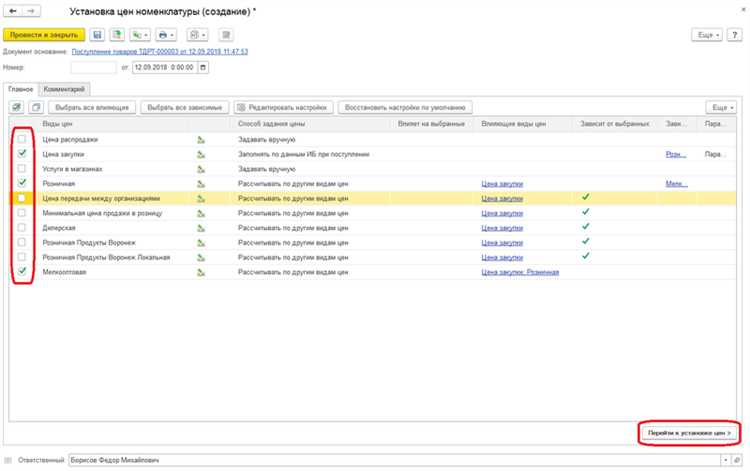The width and height of the screenshot is (750, 471).
Task: Click the open icon right of Ответственный field
Action: [x=737, y=460]
